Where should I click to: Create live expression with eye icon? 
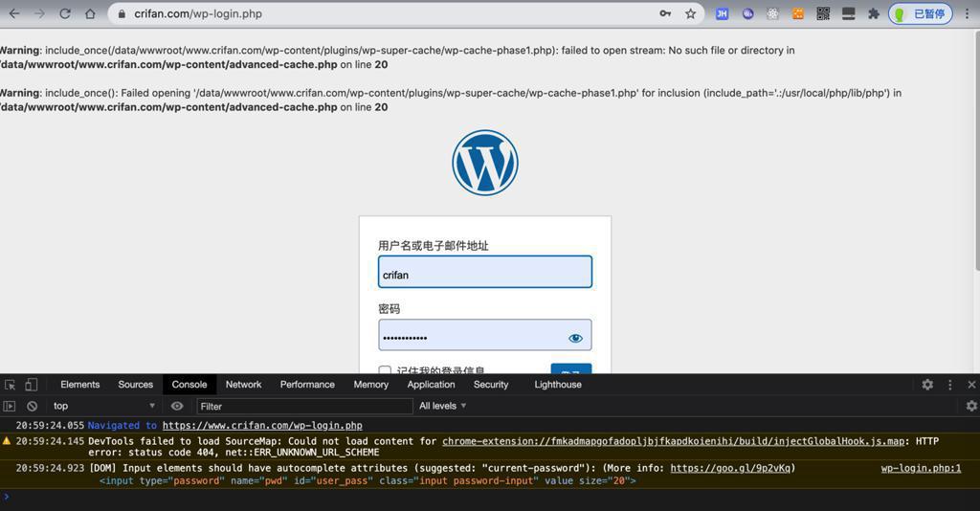(x=177, y=406)
